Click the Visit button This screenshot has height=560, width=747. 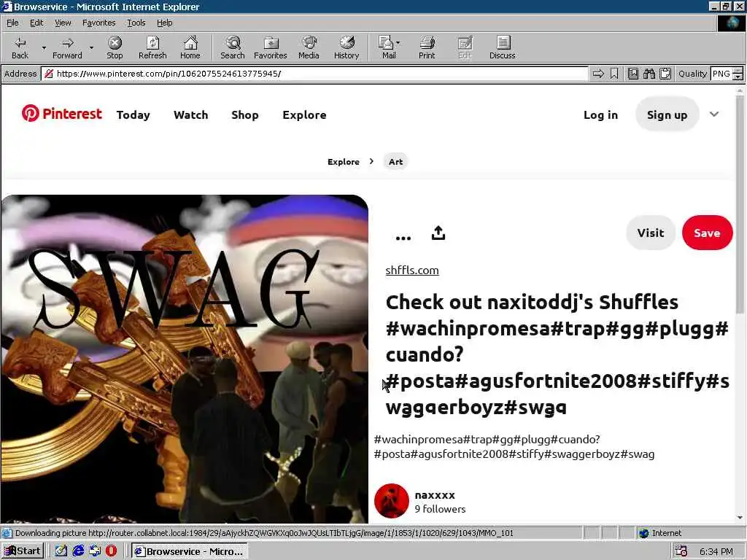coord(650,233)
